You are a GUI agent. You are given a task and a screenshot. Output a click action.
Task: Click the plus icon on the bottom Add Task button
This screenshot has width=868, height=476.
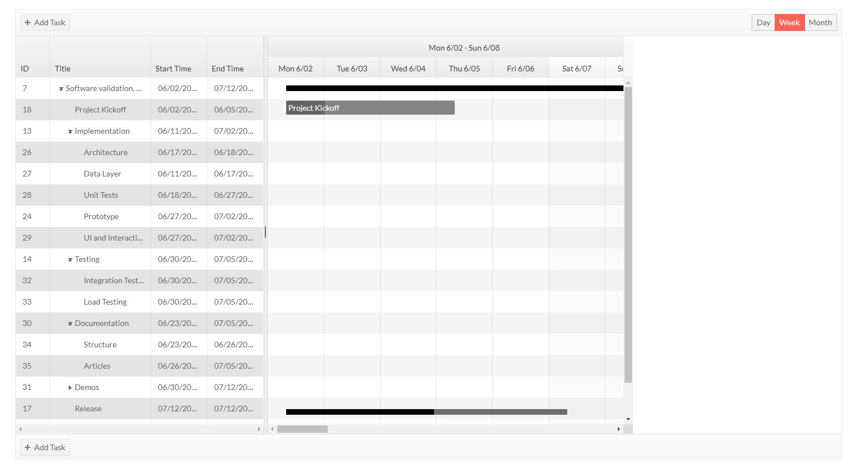tap(28, 447)
